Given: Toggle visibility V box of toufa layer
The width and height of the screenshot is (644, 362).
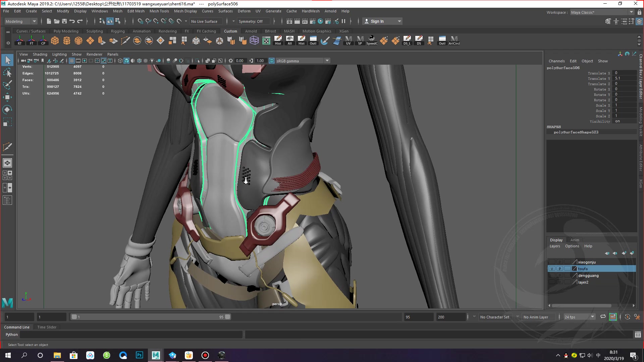Looking at the screenshot, I should point(552,269).
